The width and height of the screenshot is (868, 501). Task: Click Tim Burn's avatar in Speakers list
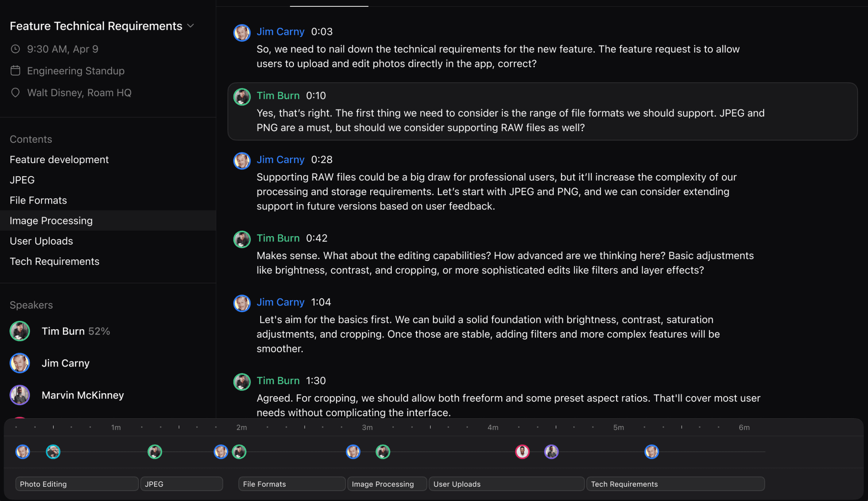click(x=20, y=331)
